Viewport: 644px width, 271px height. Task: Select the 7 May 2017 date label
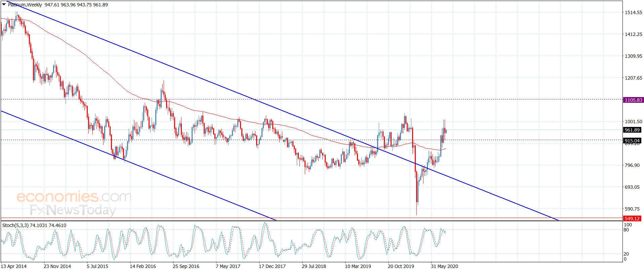click(x=228, y=266)
